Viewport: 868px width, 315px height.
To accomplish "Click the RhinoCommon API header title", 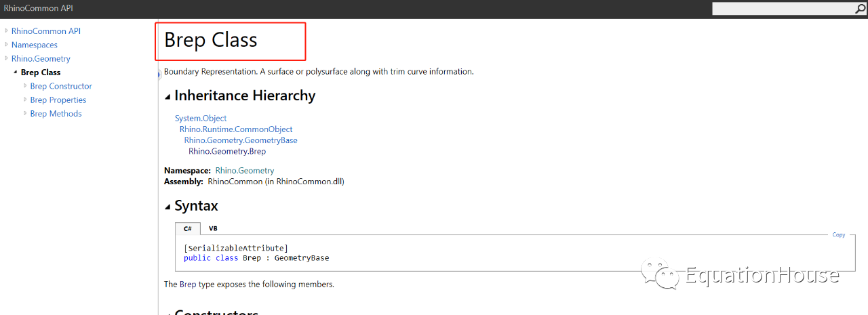I will pos(39,9).
